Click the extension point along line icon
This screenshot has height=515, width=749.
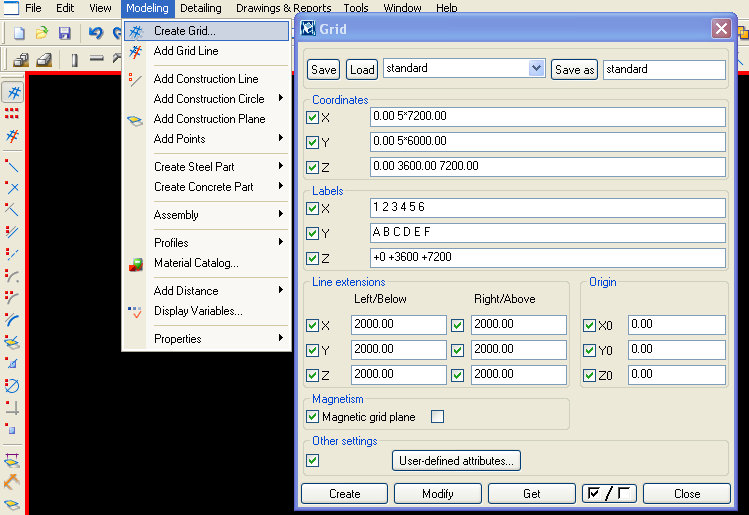tap(12, 166)
